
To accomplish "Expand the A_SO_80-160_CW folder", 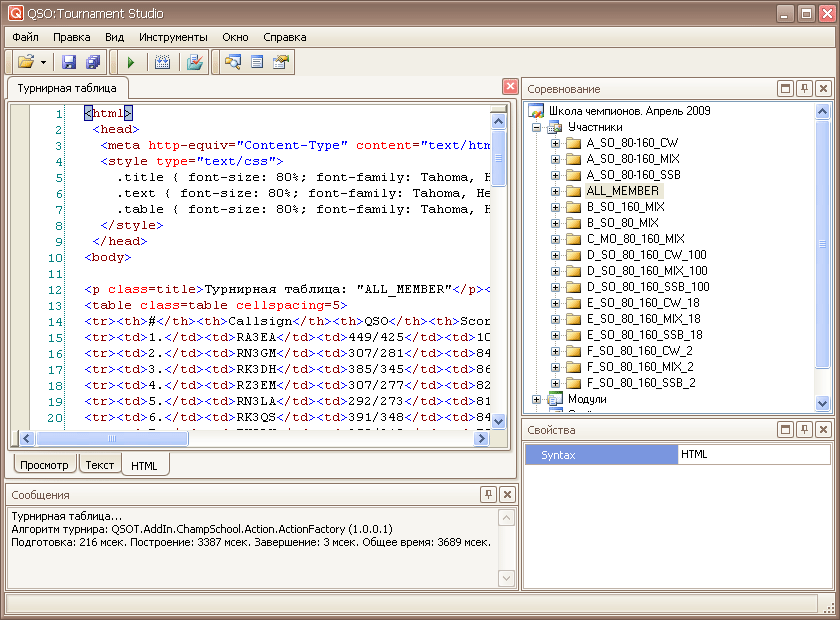I will coord(556,143).
